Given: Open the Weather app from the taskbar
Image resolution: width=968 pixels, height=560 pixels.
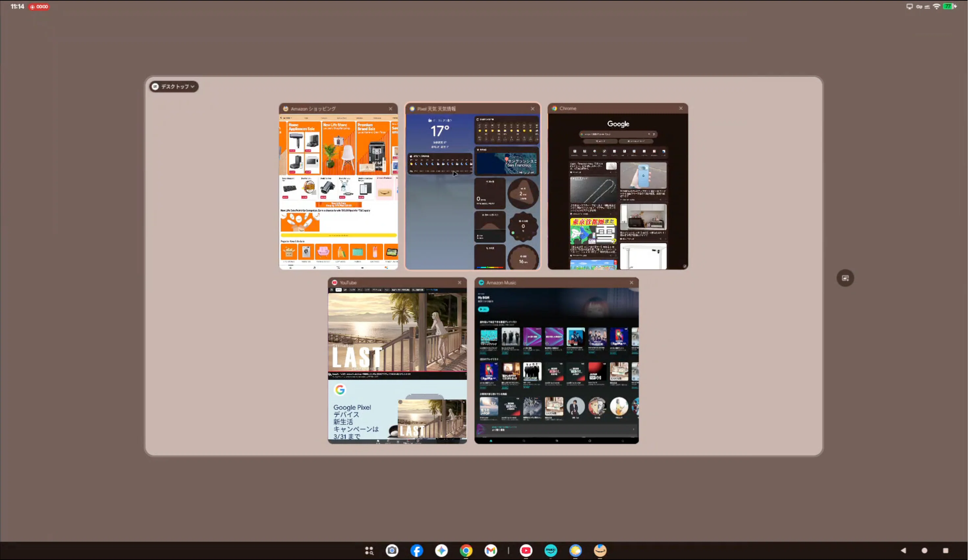Looking at the screenshot, I should pos(575,550).
